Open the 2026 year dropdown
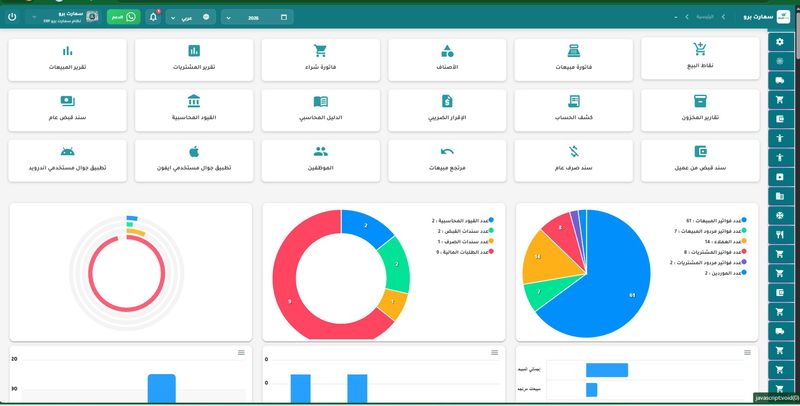800x406 pixels. (257, 17)
